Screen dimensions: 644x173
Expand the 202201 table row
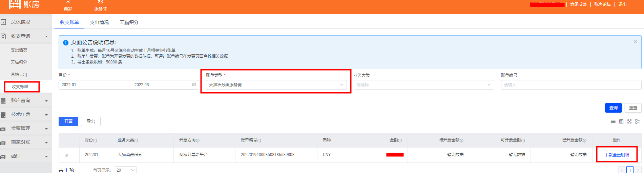point(66,155)
